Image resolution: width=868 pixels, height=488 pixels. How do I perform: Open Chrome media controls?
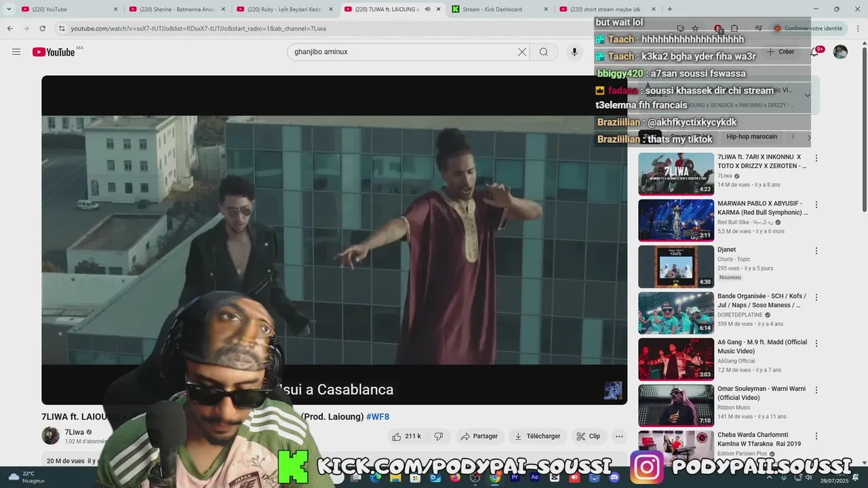759,28
